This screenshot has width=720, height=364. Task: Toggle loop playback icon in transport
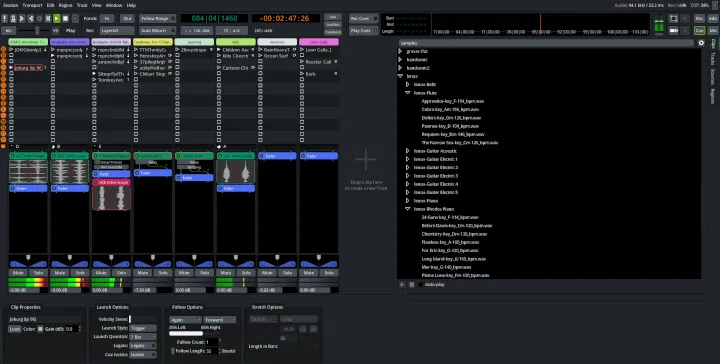tap(39, 18)
